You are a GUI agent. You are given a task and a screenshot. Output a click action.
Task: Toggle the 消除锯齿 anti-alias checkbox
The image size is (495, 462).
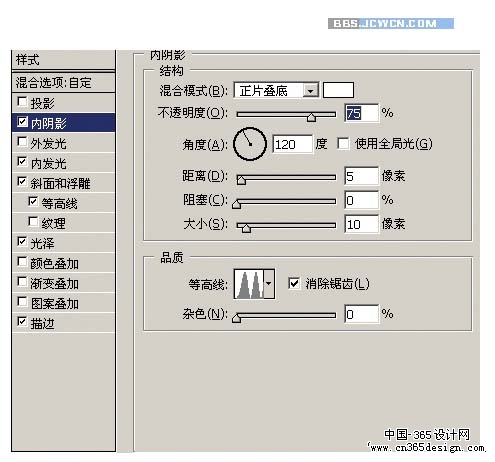[x=294, y=284]
